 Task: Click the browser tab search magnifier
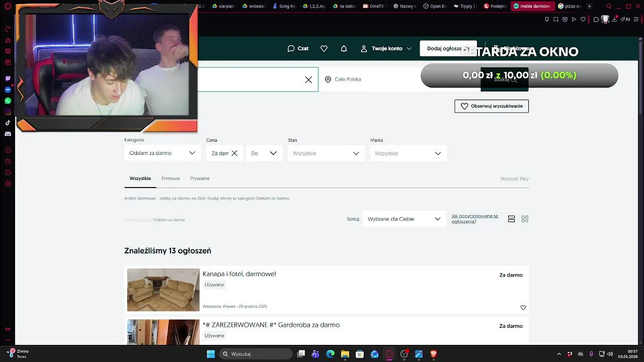609,7
